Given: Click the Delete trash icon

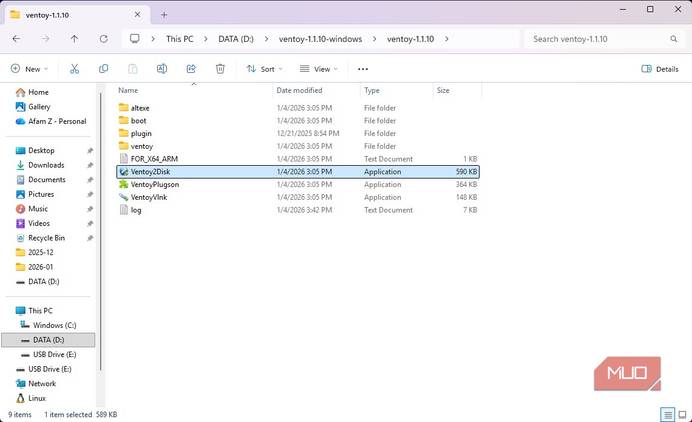Looking at the screenshot, I should point(220,69).
